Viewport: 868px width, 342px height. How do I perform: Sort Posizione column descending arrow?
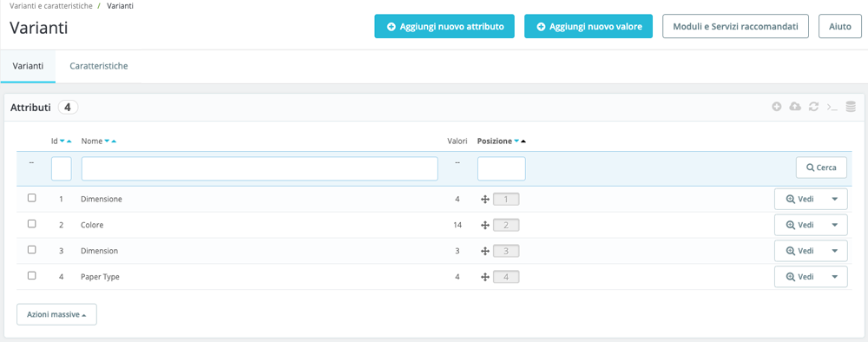[516, 141]
